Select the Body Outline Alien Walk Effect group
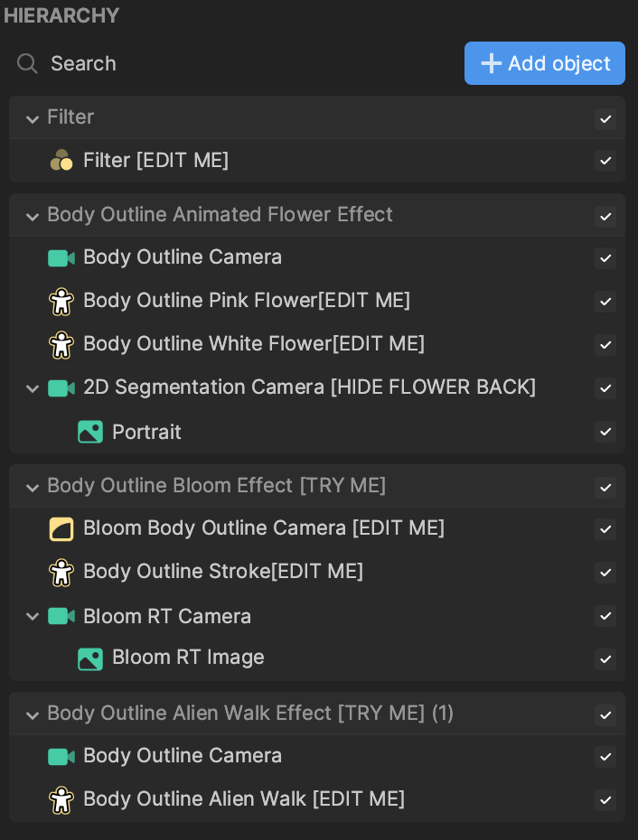The image size is (638, 840). click(250, 714)
